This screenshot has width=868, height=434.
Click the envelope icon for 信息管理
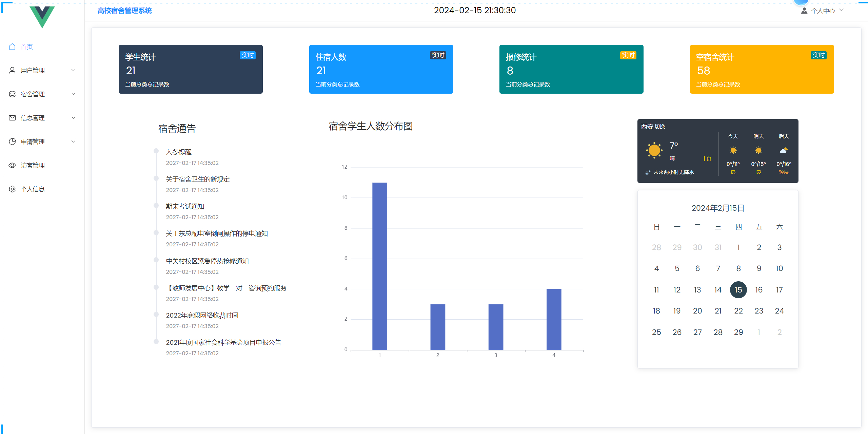tap(13, 118)
